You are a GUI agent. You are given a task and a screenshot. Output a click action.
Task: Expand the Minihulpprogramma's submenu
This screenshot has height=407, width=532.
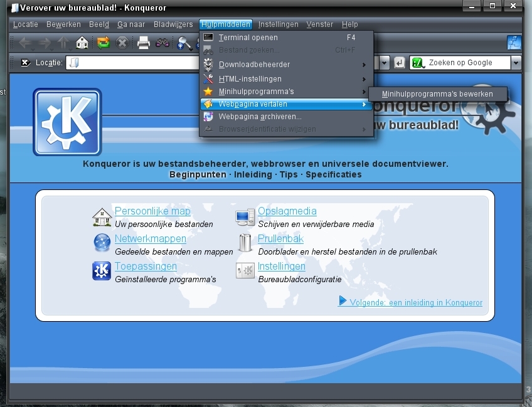pyautogui.click(x=364, y=92)
